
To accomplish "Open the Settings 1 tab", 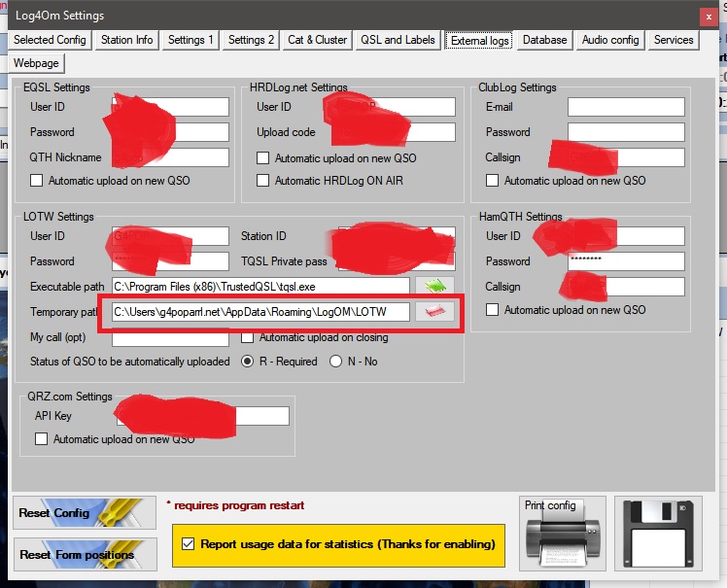I will [190, 40].
